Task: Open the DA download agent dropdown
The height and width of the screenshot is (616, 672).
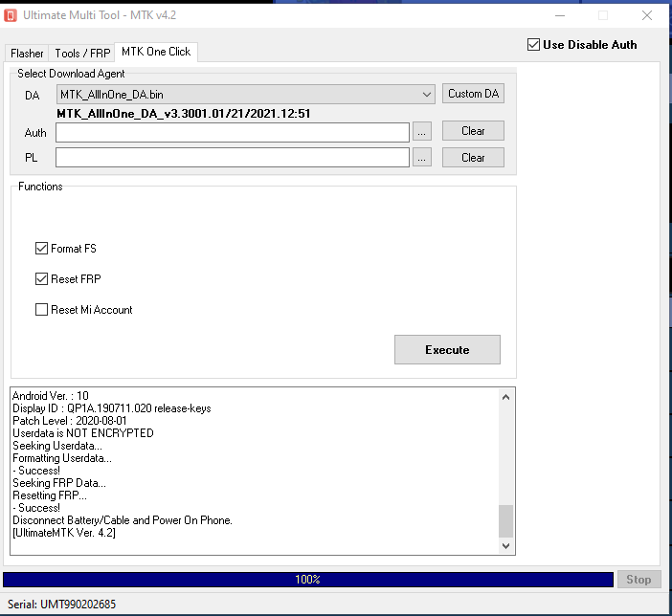Action: point(246,95)
